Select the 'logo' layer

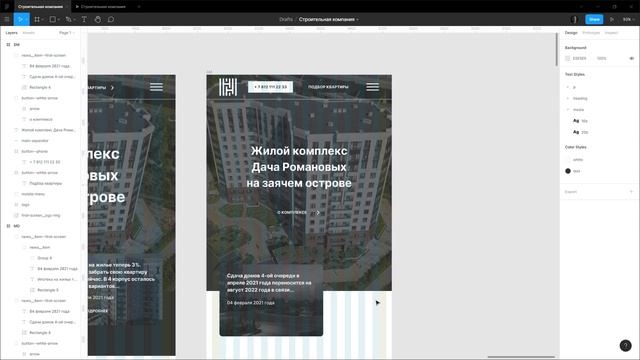(x=25, y=204)
